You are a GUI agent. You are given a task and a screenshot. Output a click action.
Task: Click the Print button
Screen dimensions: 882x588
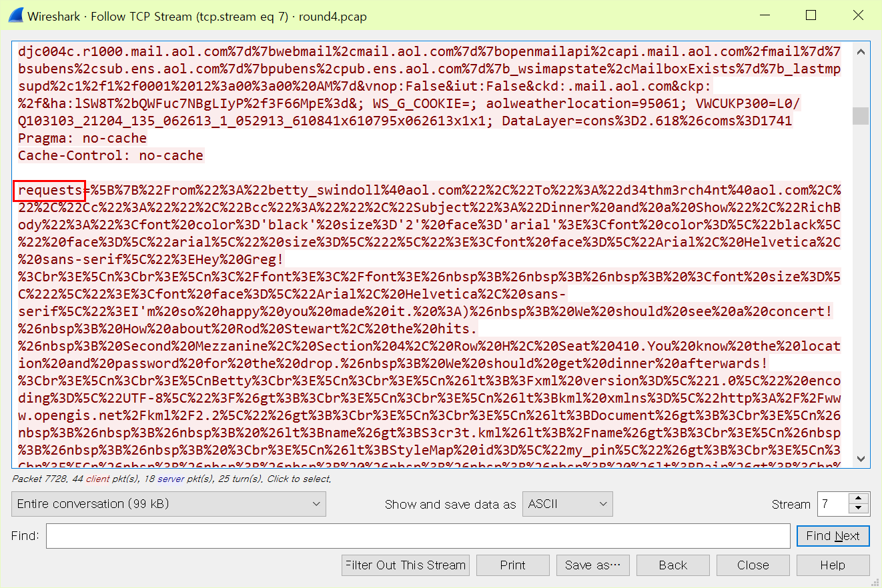[513, 565]
